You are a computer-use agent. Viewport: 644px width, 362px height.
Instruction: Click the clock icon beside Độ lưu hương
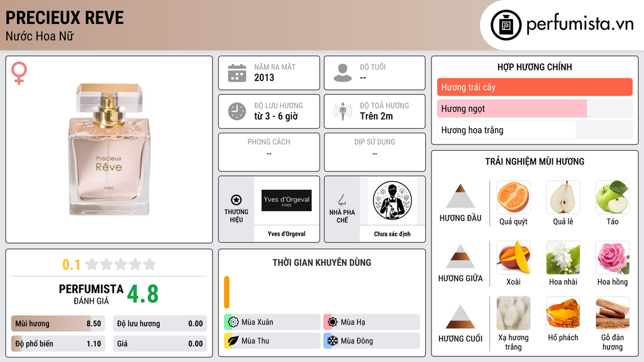point(237,111)
